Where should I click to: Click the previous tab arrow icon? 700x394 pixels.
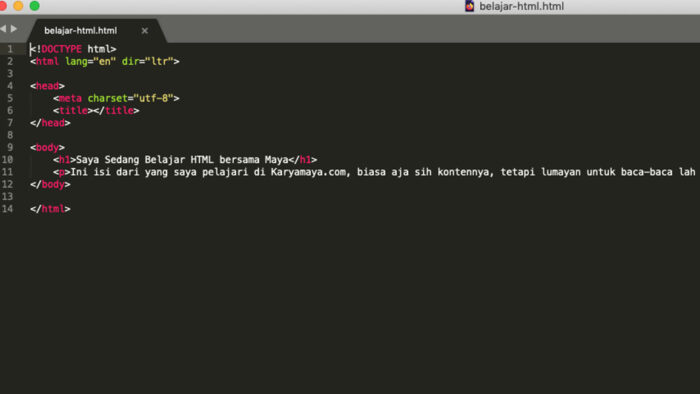pos(3,29)
